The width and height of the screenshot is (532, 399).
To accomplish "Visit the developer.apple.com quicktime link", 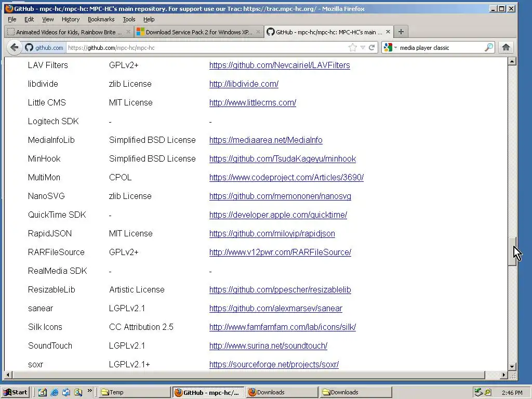I will tap(278, 215).
